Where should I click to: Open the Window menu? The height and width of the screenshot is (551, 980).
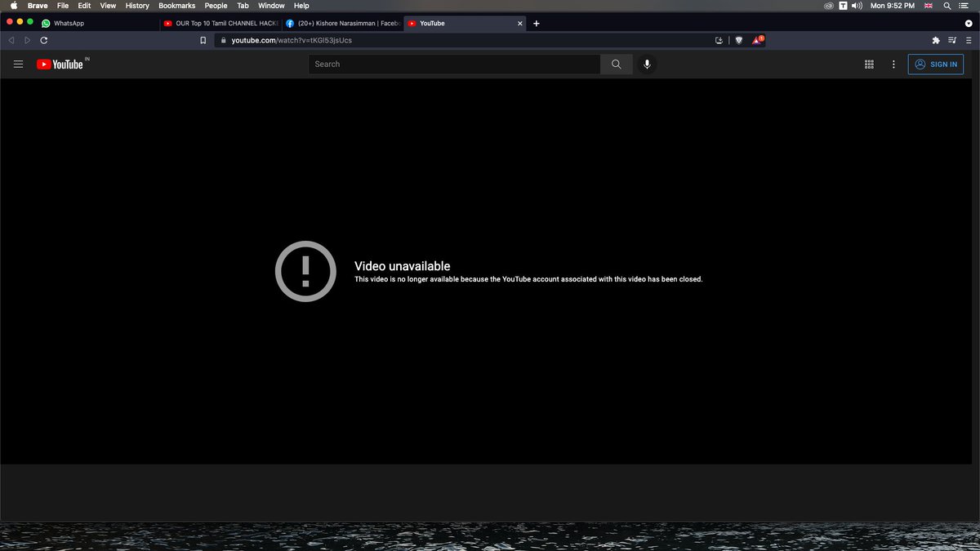pyautogui.click(x=271, y=6)
